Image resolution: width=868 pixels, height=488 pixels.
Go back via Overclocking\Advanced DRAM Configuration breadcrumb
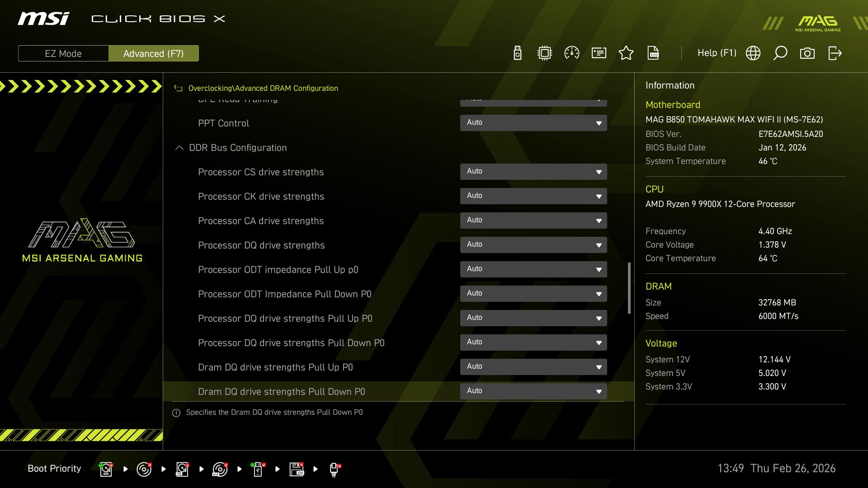264,88
